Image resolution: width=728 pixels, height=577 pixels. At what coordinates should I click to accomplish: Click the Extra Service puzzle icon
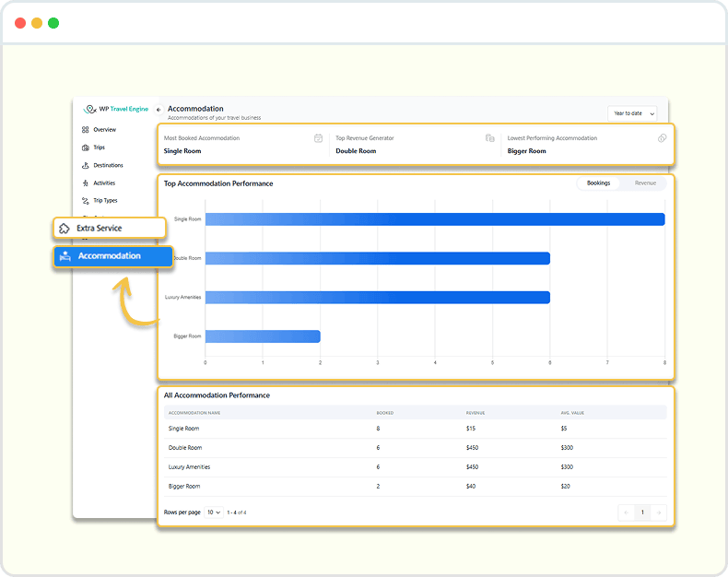65,228
